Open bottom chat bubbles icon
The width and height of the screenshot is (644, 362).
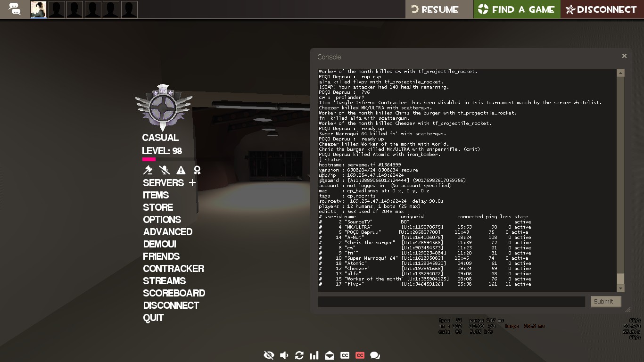click(x=375, y=355)
